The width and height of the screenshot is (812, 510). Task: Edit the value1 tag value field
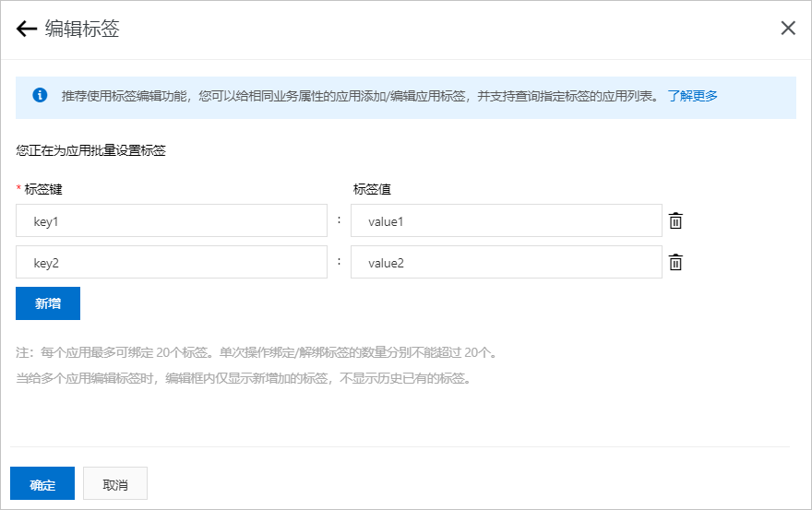tap(506, 220)
